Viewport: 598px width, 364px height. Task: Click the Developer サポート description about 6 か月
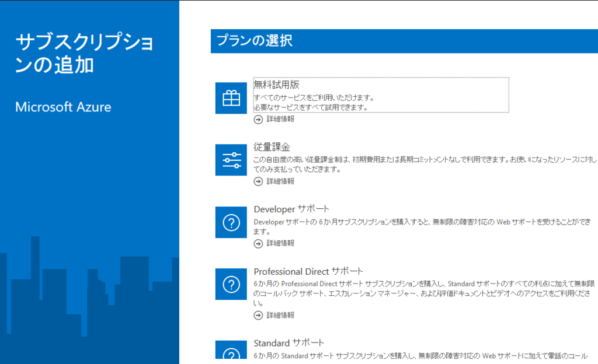[x=422, y=226]
